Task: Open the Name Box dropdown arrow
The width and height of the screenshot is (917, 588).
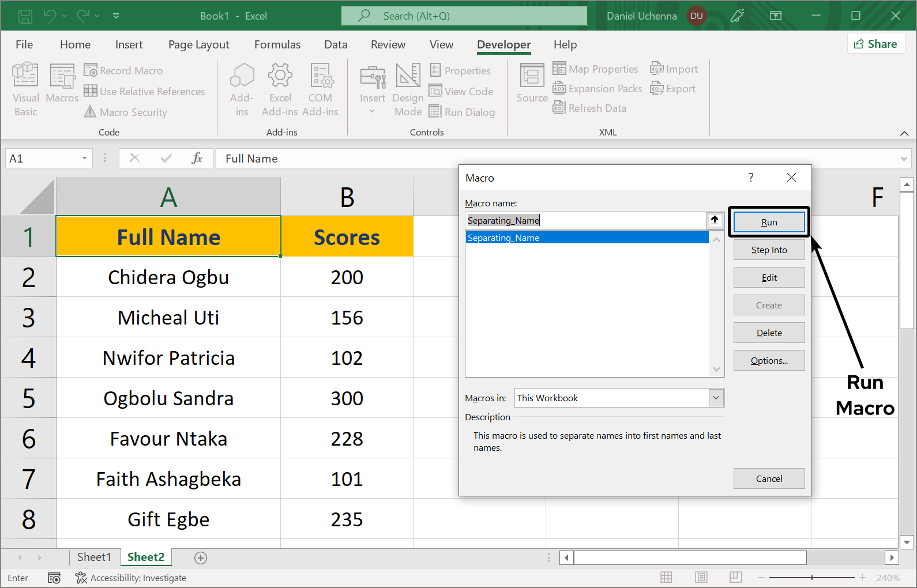Action: (84, 159)
